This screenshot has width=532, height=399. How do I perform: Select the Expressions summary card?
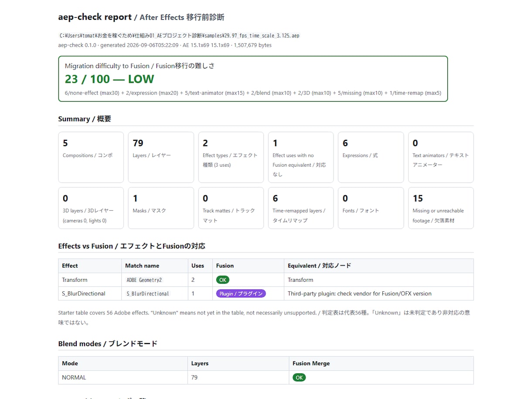click(371, 157)
